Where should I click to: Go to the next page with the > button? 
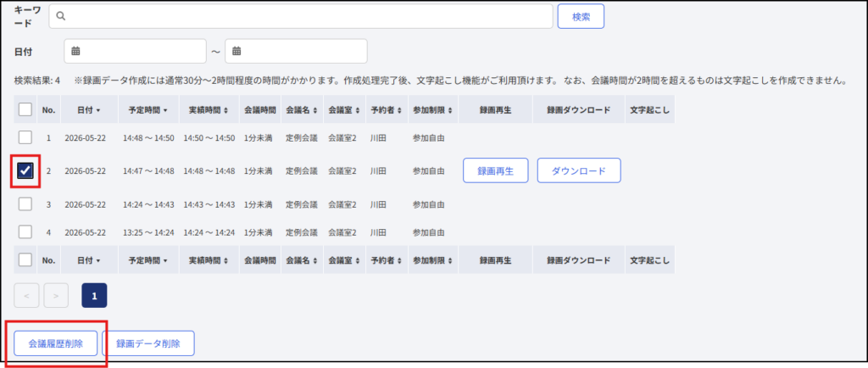click(56, 296)
